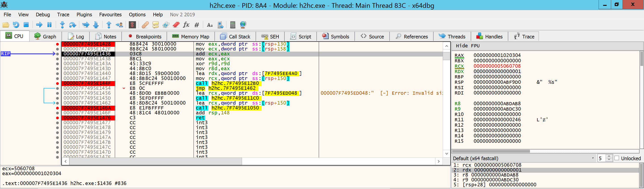Image resolution: width=644 pixels, height=189 pixels.
Task: Open the Plugins menu
Action: pyautogui.click(x=84, y=15)
